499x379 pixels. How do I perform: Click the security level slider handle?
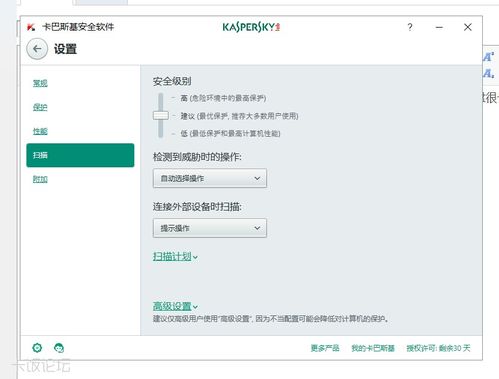[161, 115]
